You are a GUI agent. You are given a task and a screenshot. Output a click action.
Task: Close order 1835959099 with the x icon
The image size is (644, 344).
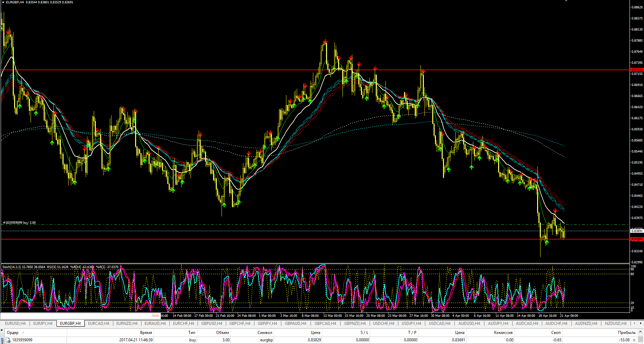point(634,340)
